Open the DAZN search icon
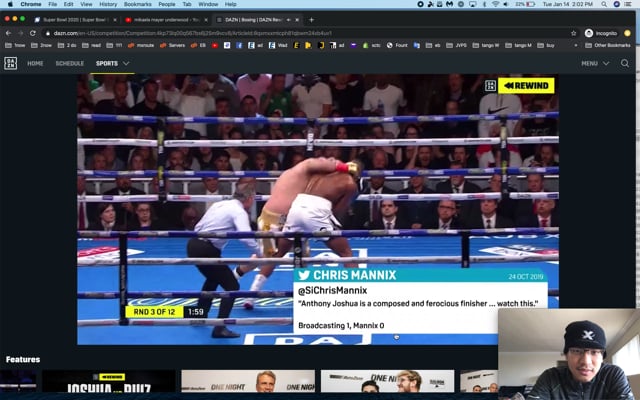 pyautogui.click(x=625, y=63)
